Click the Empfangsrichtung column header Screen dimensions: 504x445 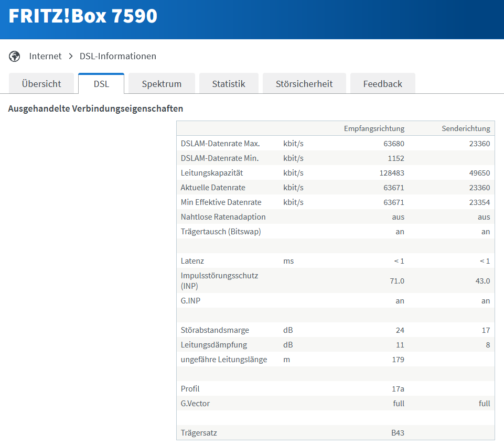point(374,128)
